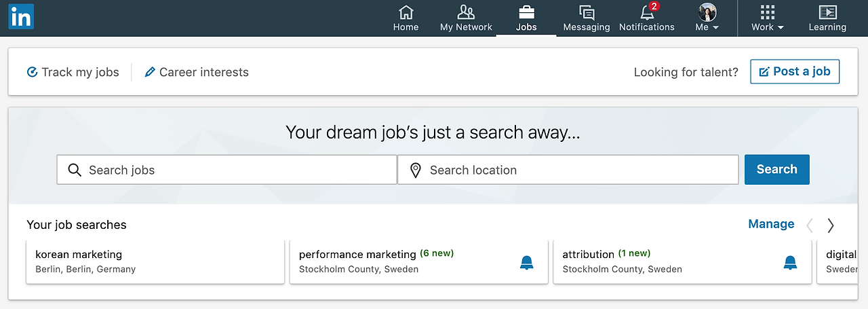Screen dimensions: 868x309
Task: Expand the Me profile dropdown
Action: (x=707, y=18)
